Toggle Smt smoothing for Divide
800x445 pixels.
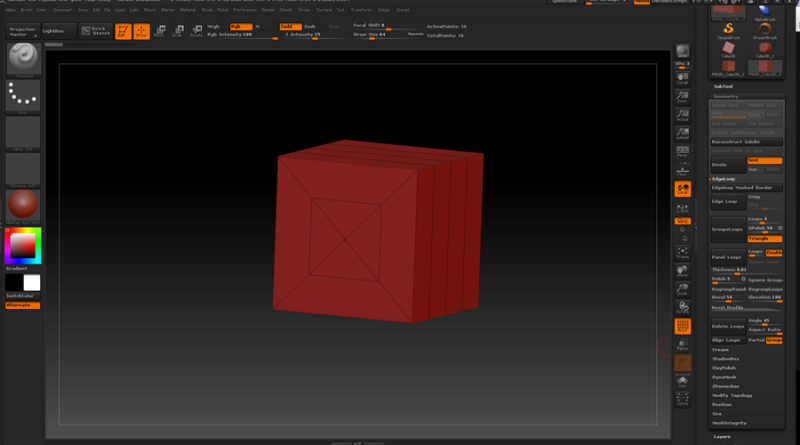click(x=764, y=160)
